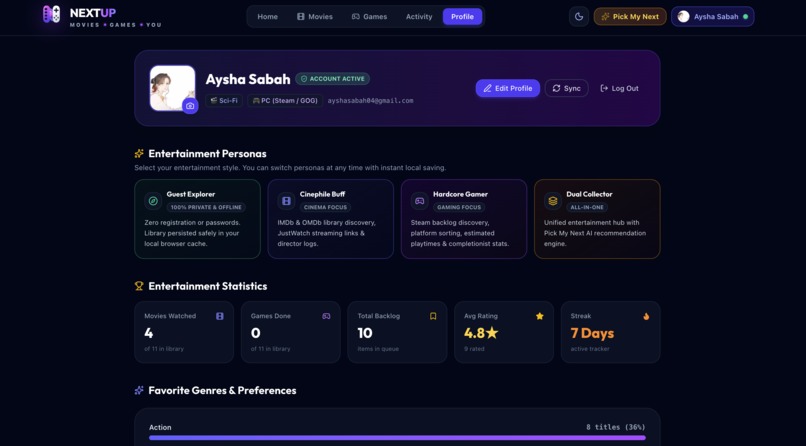Click the Sci-Fi genre tag

(224, 101)
